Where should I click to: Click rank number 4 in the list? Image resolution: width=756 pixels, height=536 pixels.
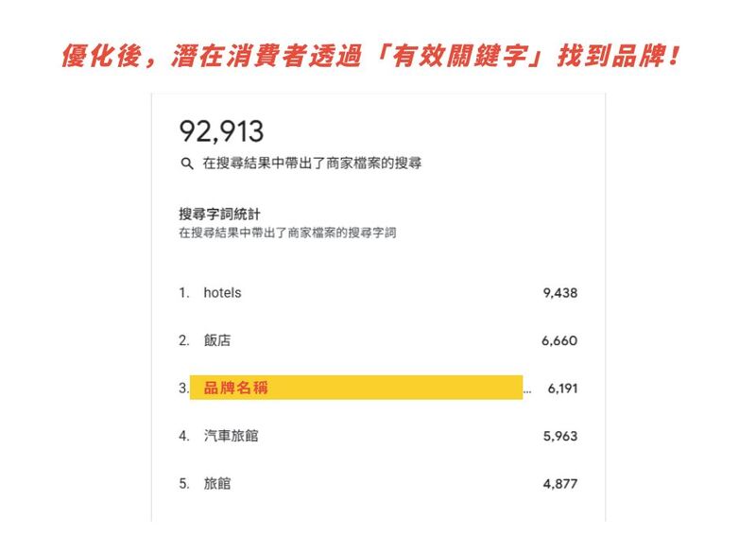[183, 436]
